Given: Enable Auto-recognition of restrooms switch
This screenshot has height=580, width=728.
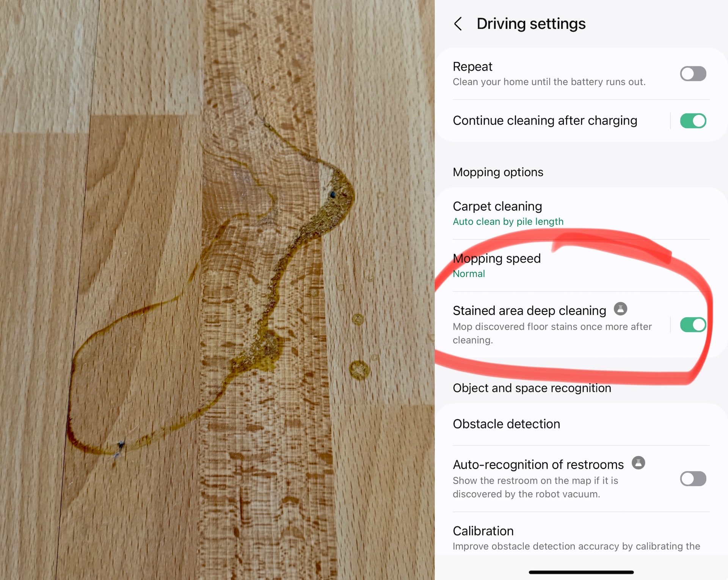Looking at the screenshot, I should click(693, 479).
